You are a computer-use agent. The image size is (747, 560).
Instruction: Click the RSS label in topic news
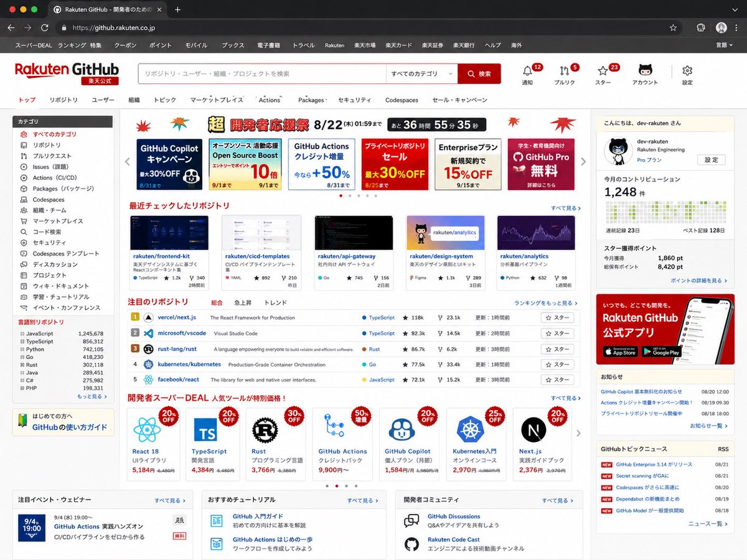pos(723,449)
